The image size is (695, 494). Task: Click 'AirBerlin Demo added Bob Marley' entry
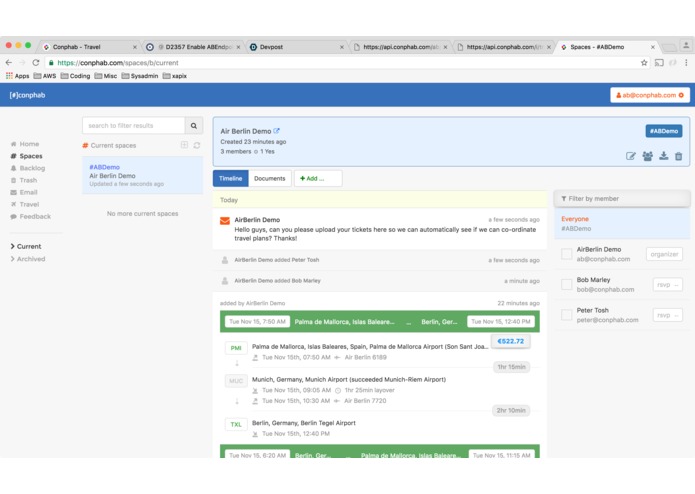379,281
